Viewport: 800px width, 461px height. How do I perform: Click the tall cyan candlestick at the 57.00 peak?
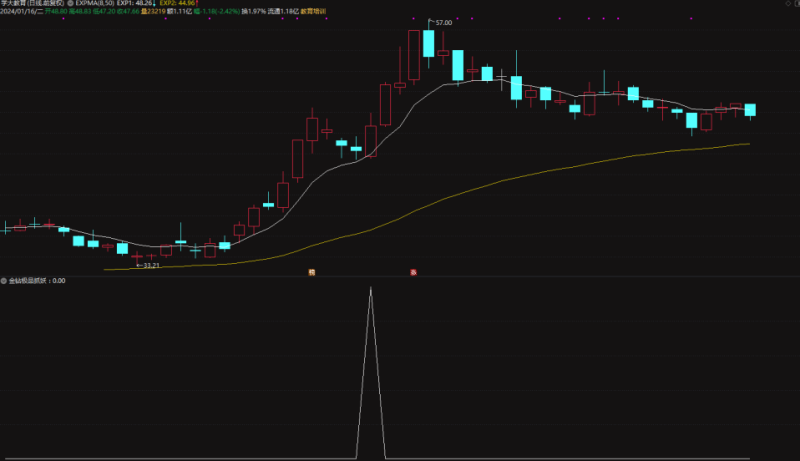click(x=428, y=44)
